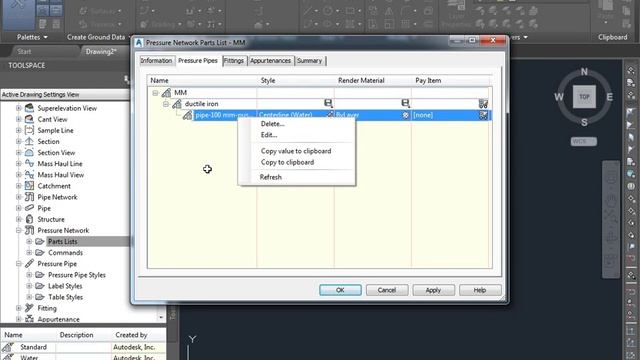This screenshot has height=360, width=640.
Task: Switch to the Drawing2 document tab
Action: (101, 51)
